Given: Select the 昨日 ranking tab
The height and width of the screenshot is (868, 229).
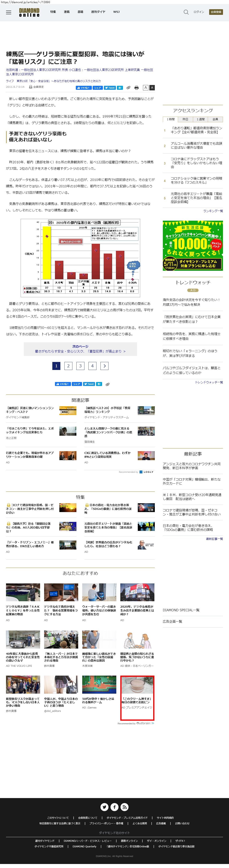Looking at the screenshot, I should [x=185, y=119].
